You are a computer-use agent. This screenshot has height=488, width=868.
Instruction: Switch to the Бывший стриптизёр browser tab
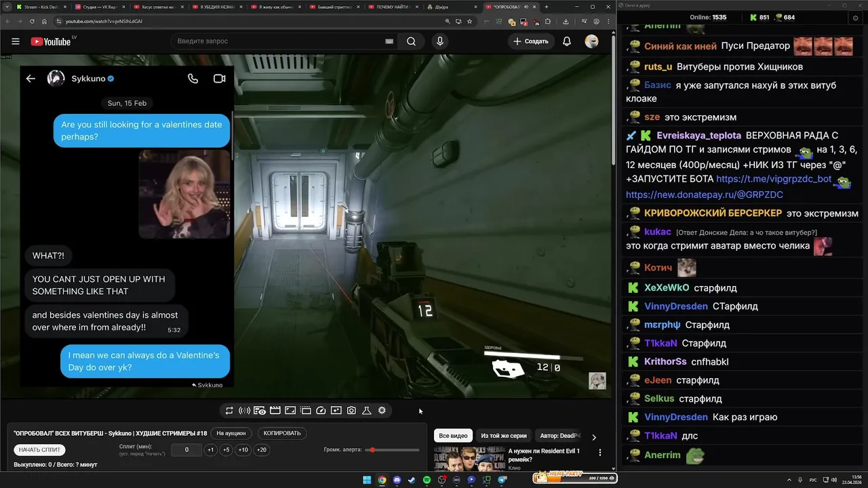point(336,7)
